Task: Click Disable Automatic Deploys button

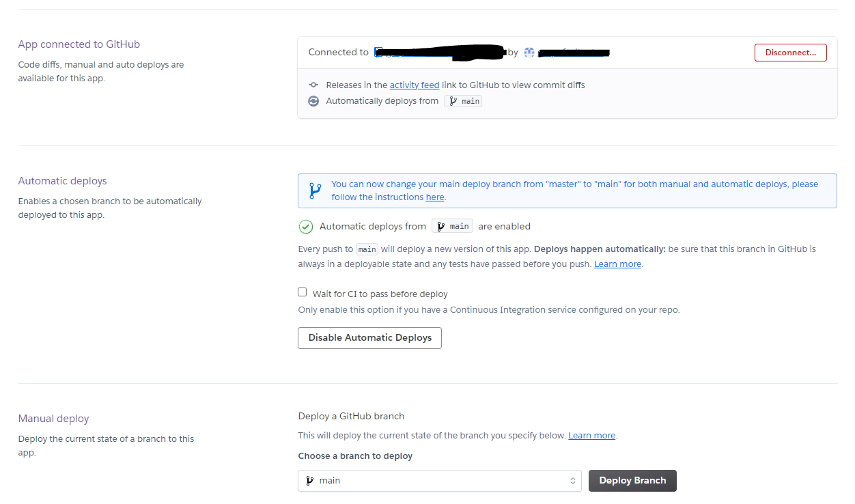Action: (x=369, y=338)
